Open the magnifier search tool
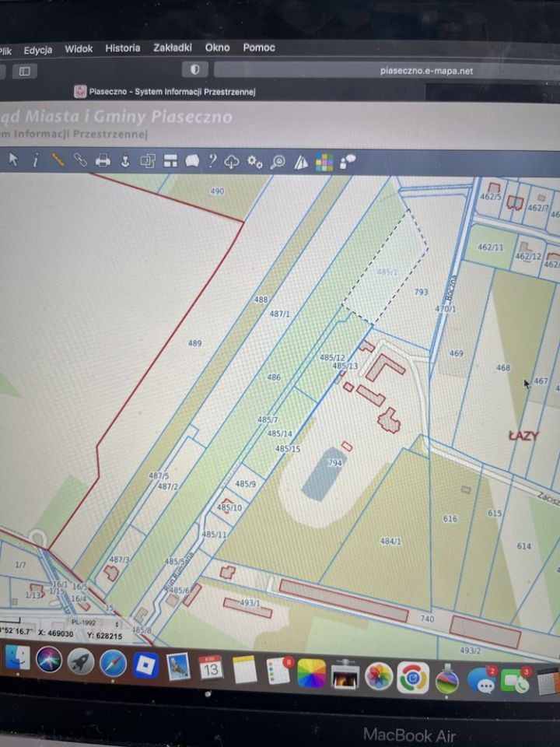The height and width of the screenshot is (747, 560). [x=277, y=163]
